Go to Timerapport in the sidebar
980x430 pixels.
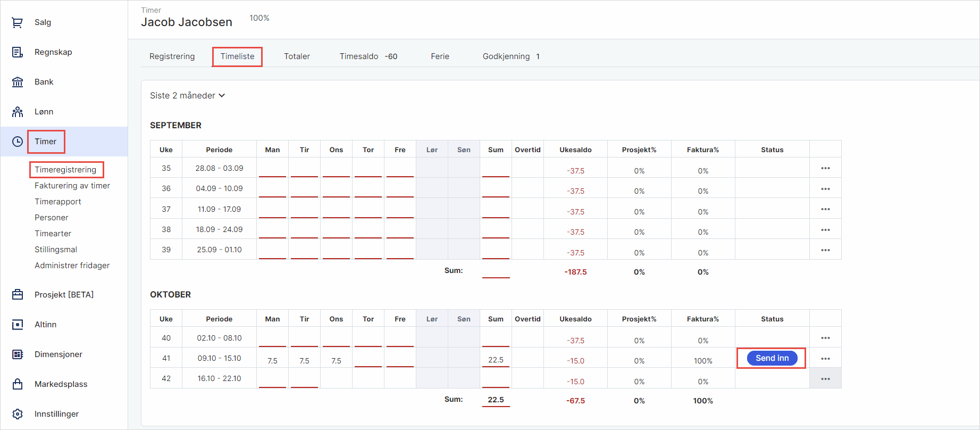coord(58,202)
